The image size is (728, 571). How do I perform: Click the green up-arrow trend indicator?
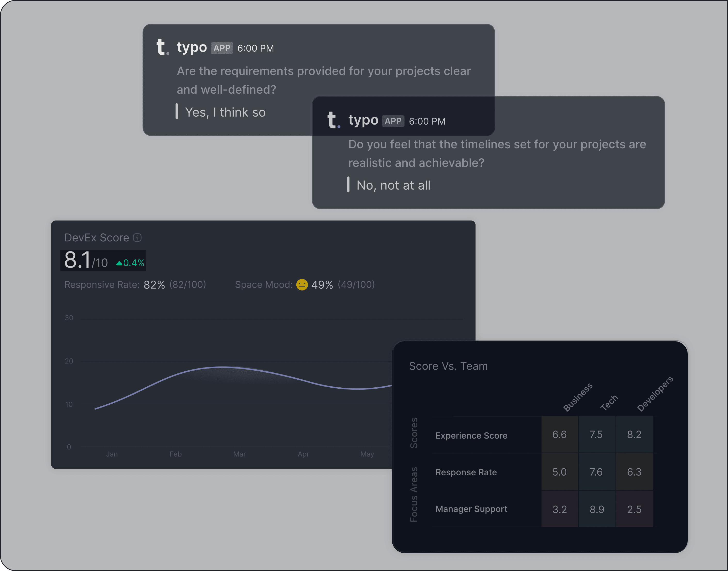[119, 263]
